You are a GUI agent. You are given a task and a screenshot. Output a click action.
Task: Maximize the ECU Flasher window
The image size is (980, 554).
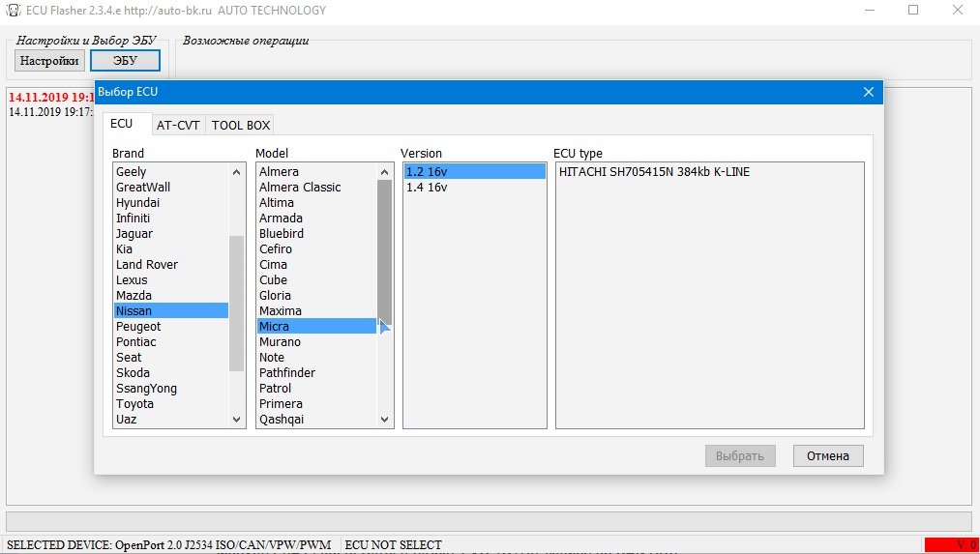913,10
